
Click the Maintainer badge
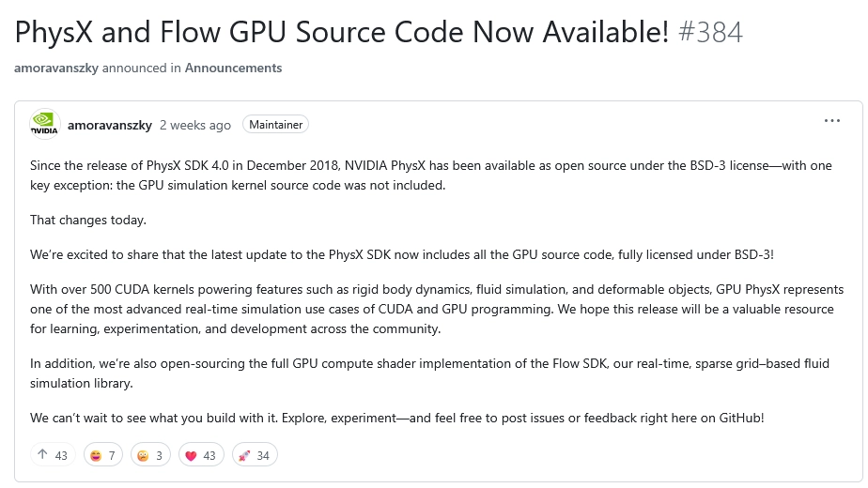coord(275,125)
